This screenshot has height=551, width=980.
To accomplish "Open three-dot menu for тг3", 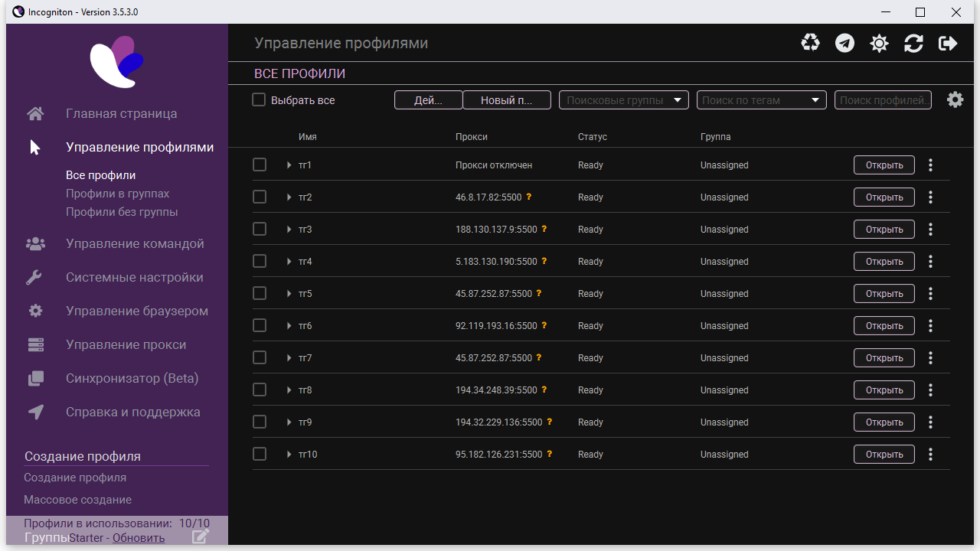I will [x=930, y=229].
